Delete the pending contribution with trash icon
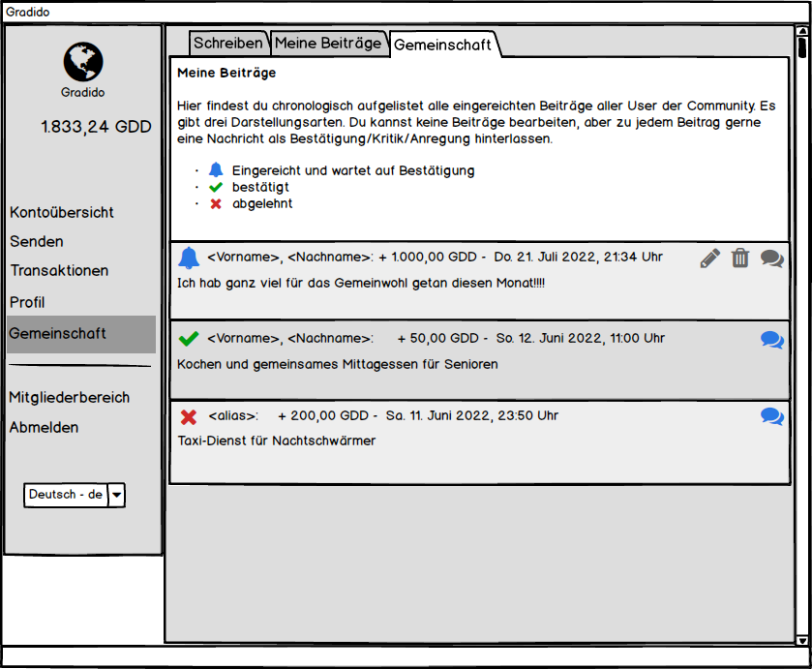The height and width of the screenshot is (669, 812). click(740, 258)
